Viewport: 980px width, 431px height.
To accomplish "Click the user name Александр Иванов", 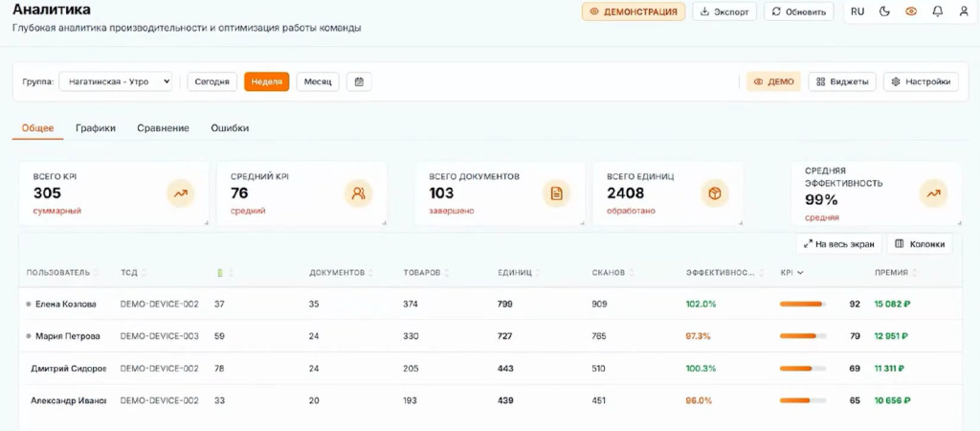I will [x=69, y=400].
